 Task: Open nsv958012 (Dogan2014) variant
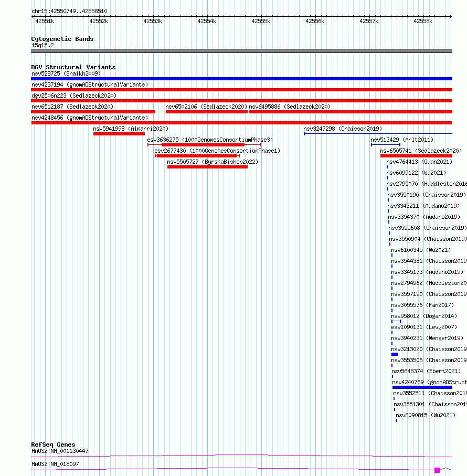[424, 316]
